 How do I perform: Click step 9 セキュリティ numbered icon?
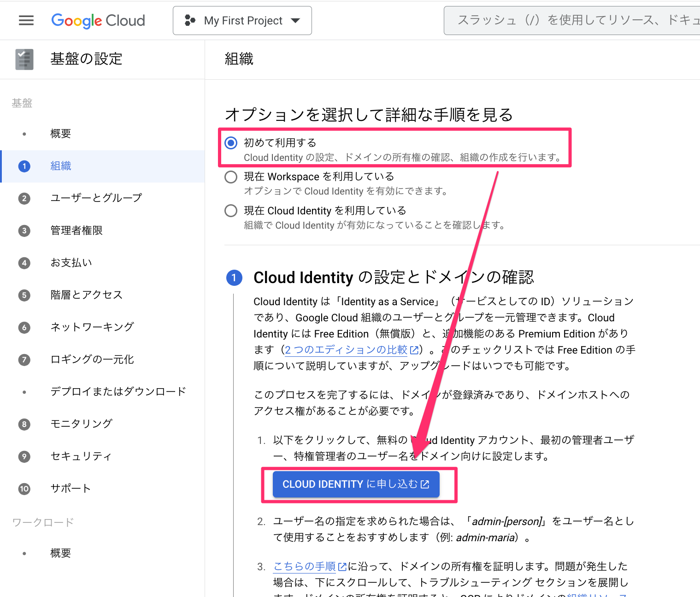[x=24, y=456]
